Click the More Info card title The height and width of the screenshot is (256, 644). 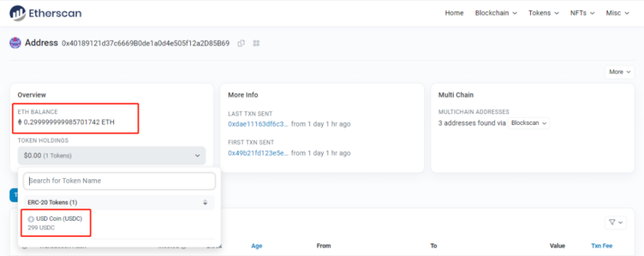coord(243,95)
